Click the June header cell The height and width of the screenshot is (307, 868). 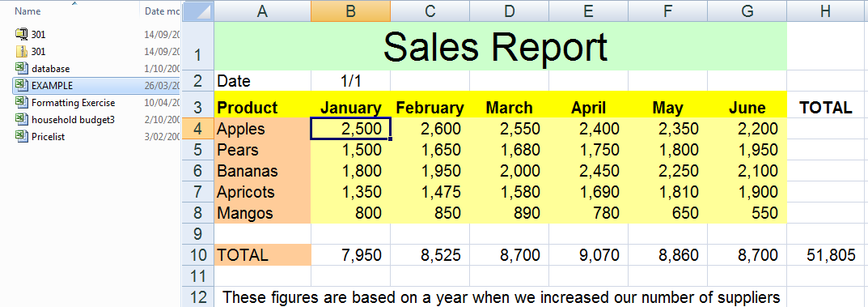pos(747,104)
